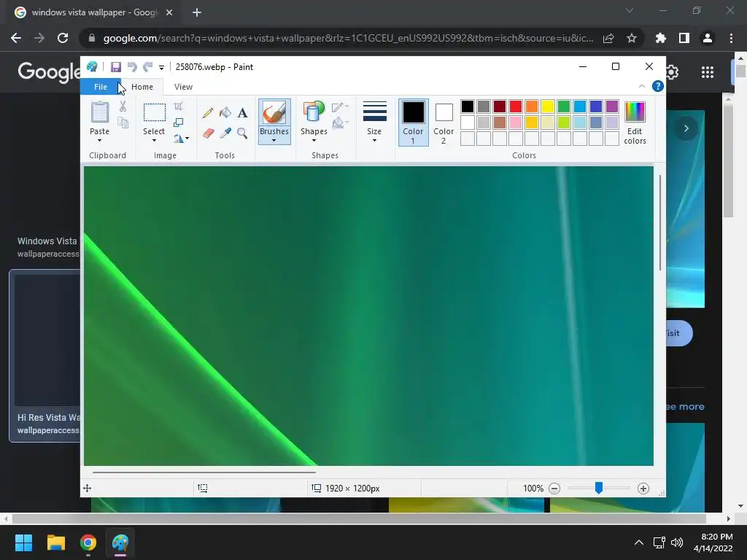This screenshot has width=747, height=560.
Task: Click Edit colors rainbow icon
Action: pyautogui.click(x=635, y=112)
